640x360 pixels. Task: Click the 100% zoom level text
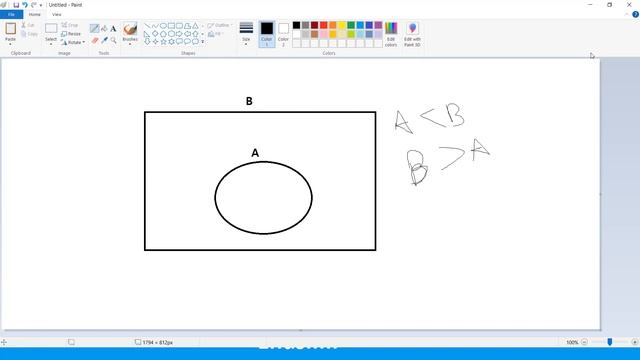click(572, 342)
